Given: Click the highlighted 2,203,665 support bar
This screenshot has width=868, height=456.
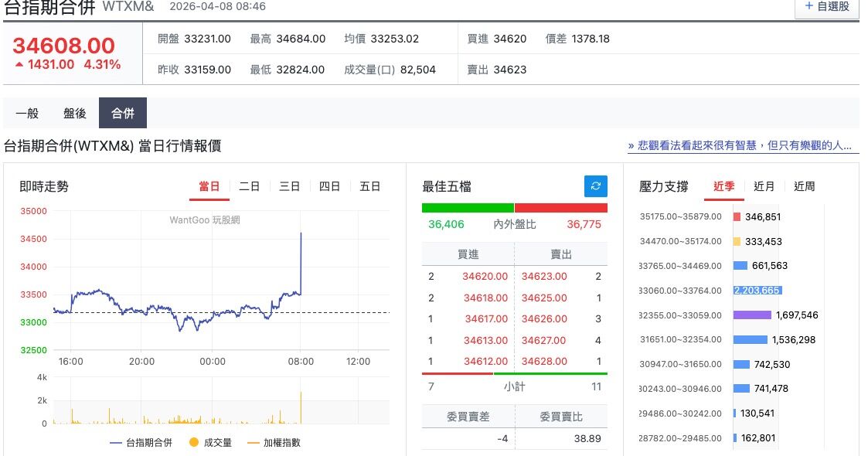Looking at the screenshot, I should [757, 291].
